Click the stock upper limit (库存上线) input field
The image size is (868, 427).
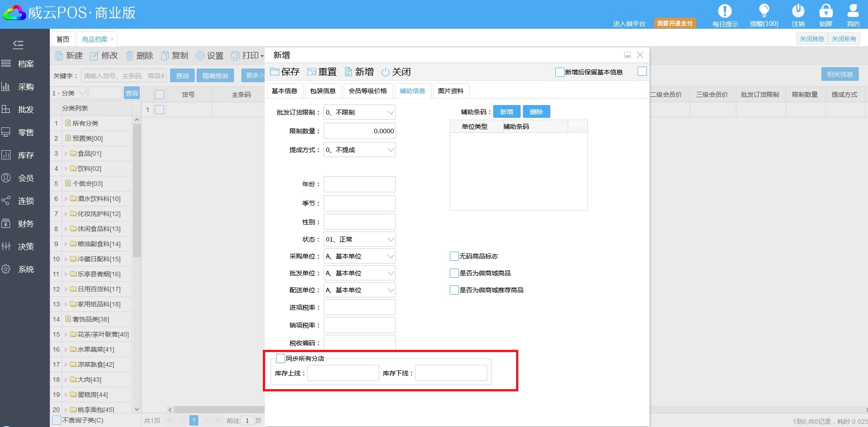click(x=343, y=373)
